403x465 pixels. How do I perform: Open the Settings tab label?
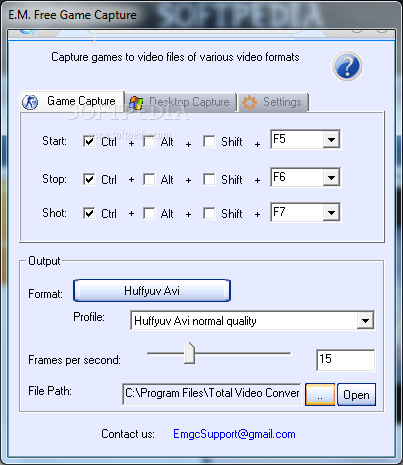[282, 102]
